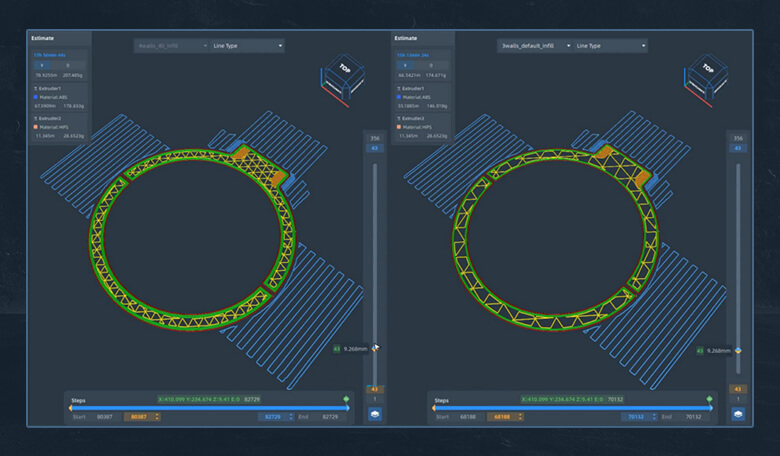The image size is (780, 456).
Task: Click the left vertical layer slider handle
Action: pyautogui.click(x=375, y=349)
